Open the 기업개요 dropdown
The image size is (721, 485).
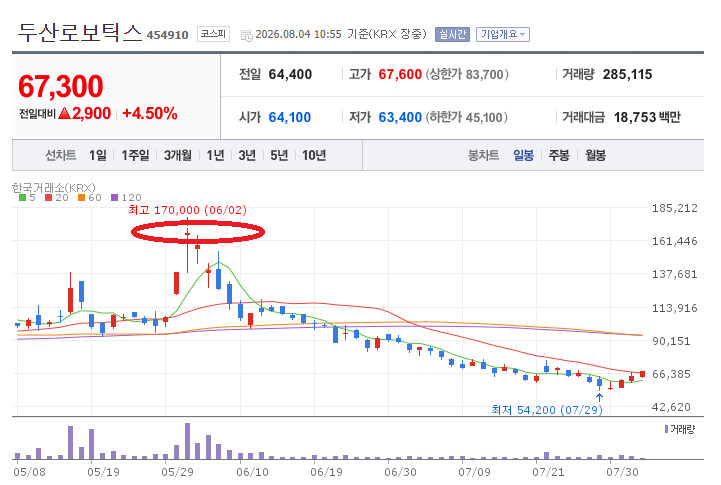[x=503, y=34]
